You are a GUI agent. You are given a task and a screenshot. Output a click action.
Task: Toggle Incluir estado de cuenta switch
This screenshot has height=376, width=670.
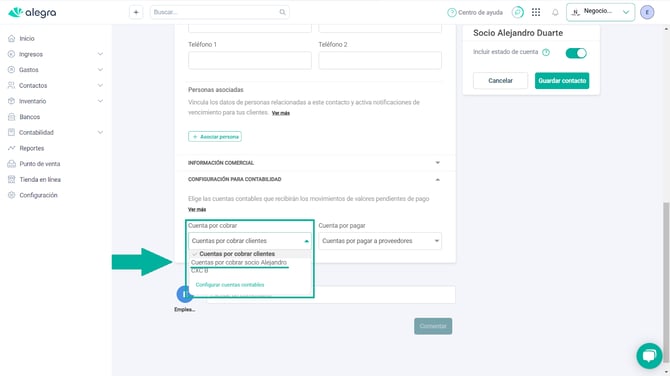[x=576, y=53]
